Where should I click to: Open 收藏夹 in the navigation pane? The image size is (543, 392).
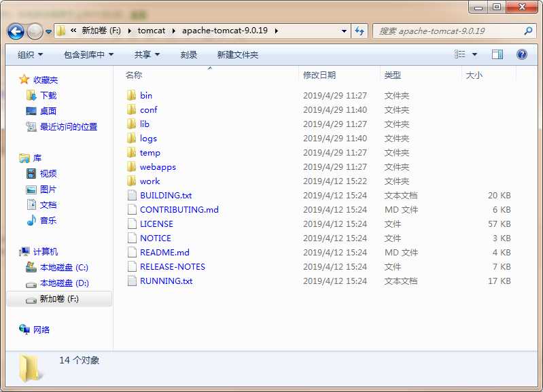pos(46,80)
